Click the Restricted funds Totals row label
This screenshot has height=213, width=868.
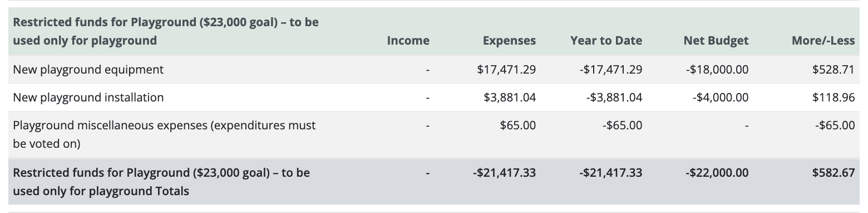pyautogui.click(x=161, y=182)
